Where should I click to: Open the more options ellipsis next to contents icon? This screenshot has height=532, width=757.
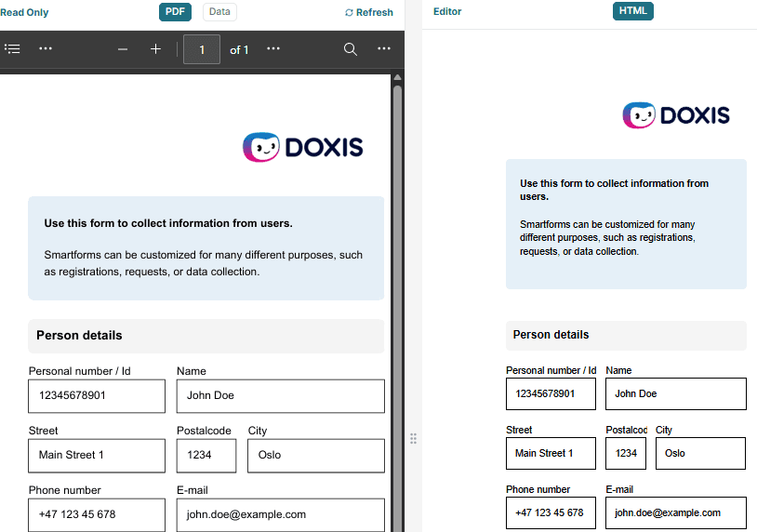46,48
